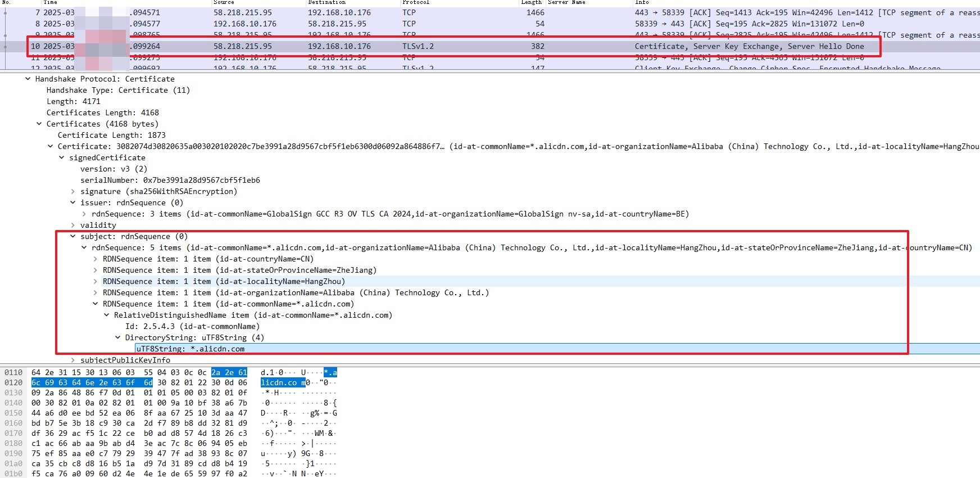The width and height of the screenshot is (980, 478).
Task: Expand the issuer's rdnSequence 3 items node
Action: [84, 214]
